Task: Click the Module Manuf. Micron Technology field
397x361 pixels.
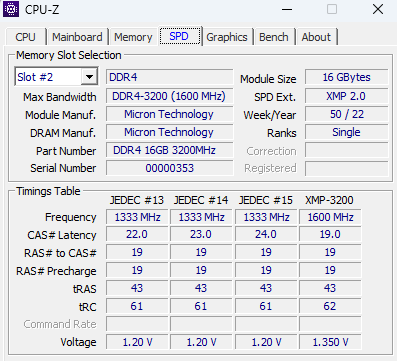Action: [x=169, y=114]
